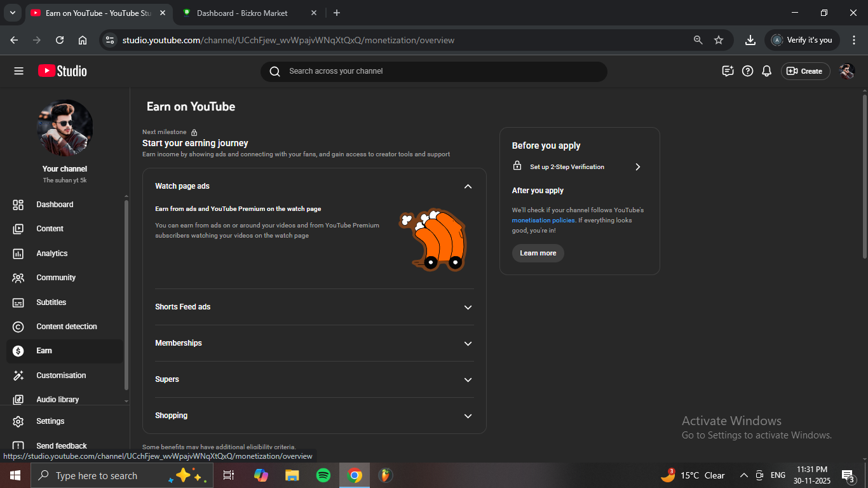Click the Create button
Viewport: 868px width, 488px height.
pos(805,71)
